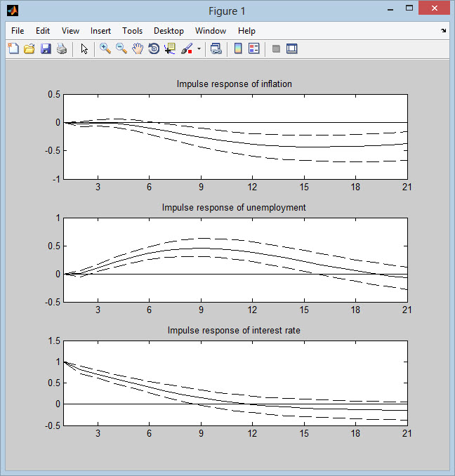Click the 'Impulse response of unemployment' title
455x476 pixels.
point(234,207)
